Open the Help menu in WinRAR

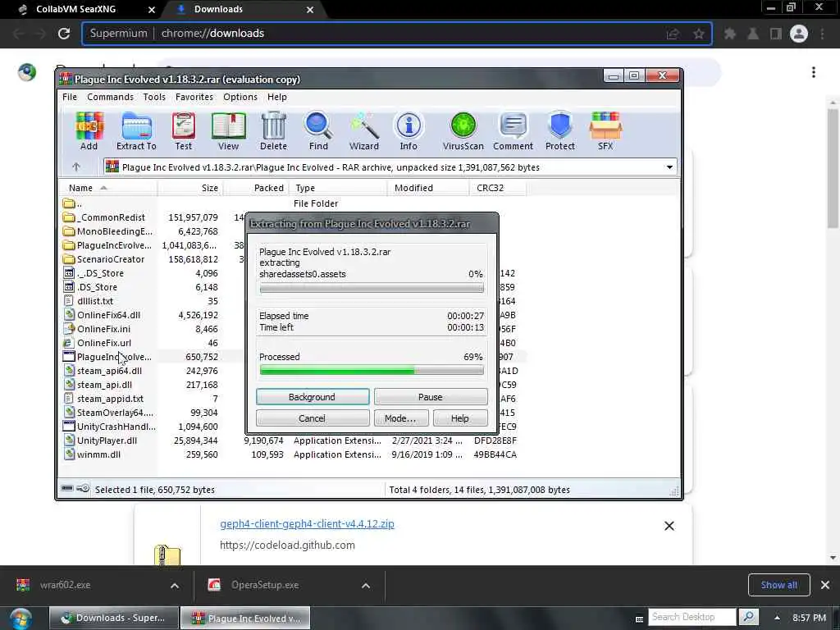(x=277, y=97)
